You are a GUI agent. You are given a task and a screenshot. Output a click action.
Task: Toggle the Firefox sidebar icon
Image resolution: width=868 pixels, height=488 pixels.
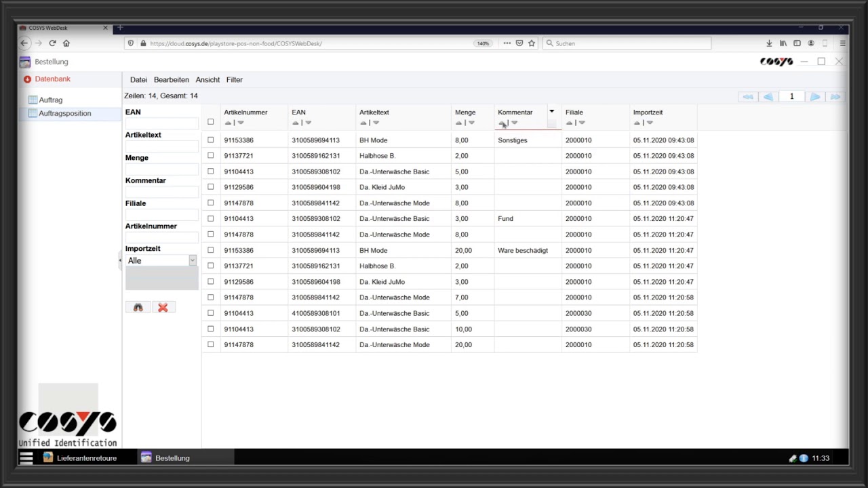(x=797, y=43)
